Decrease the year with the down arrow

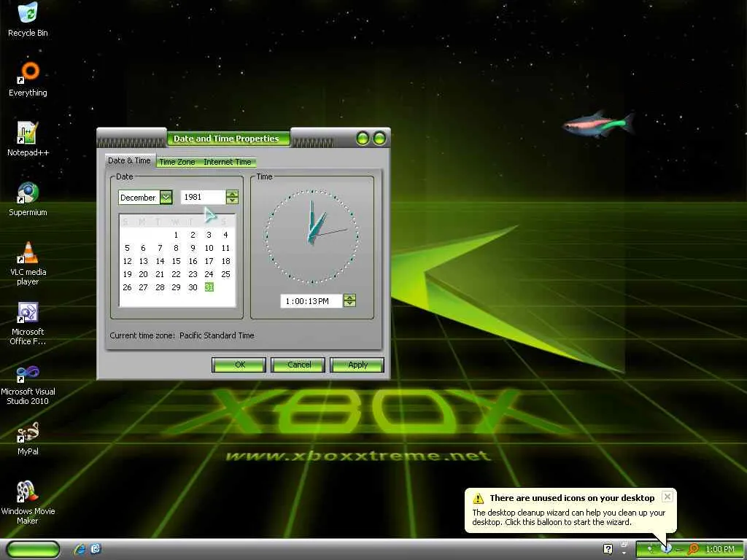(x=232, y=201)
